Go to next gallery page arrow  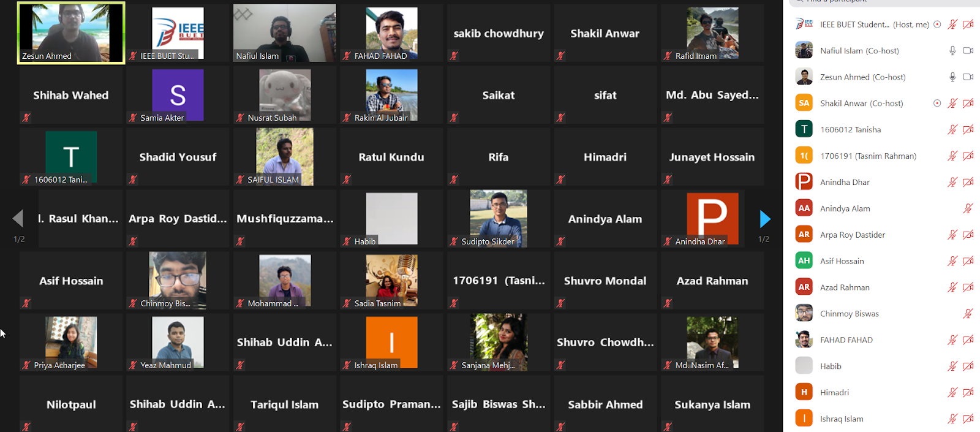click(x=764, y=219)
